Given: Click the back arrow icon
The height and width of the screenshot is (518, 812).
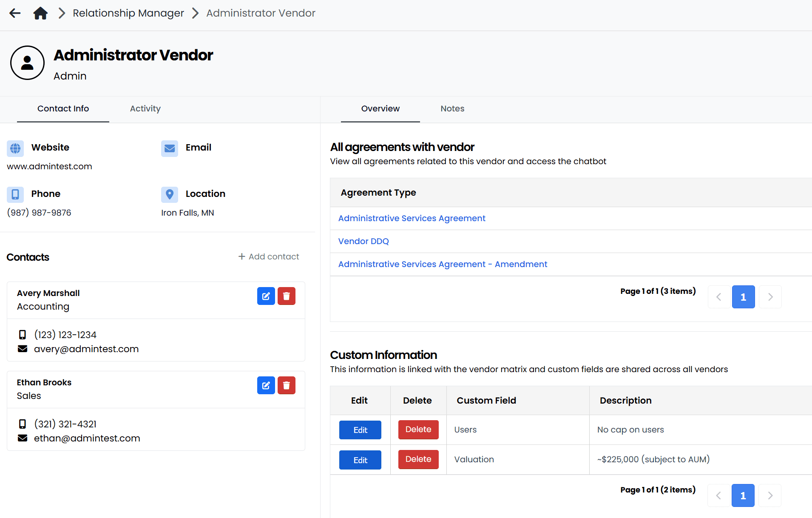Looking at the screenshot, I should pos(15,13).
